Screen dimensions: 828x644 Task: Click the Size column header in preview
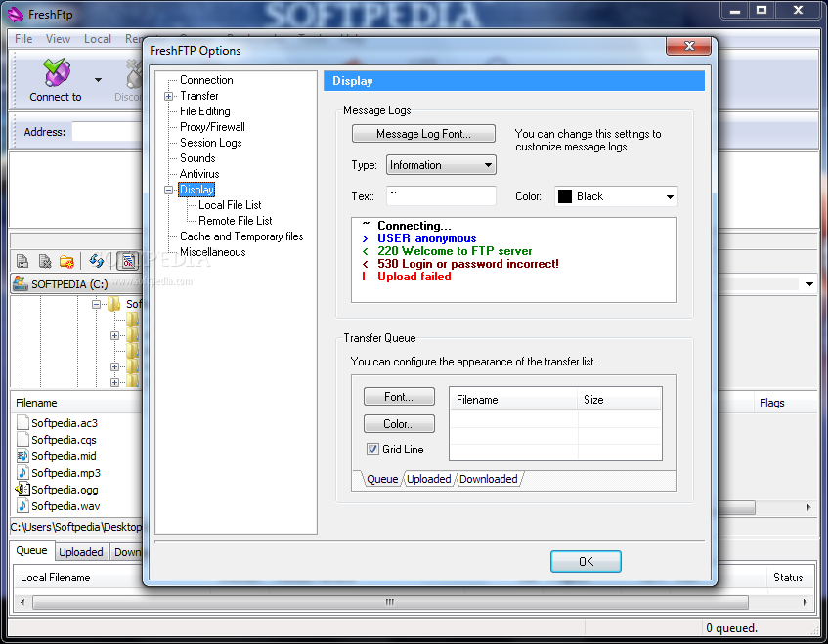pyautogui.click(x=620, y=400)
